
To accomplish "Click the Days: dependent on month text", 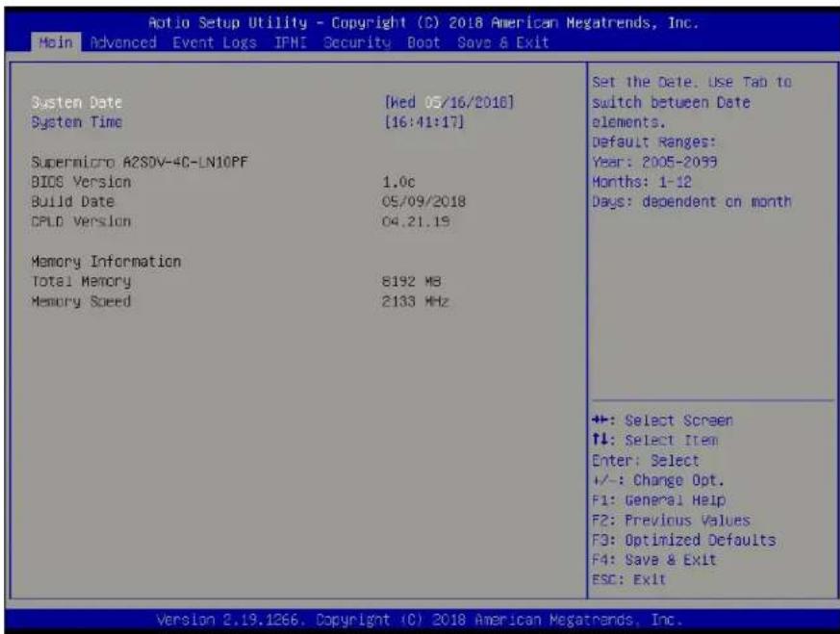I will (692, 202).
